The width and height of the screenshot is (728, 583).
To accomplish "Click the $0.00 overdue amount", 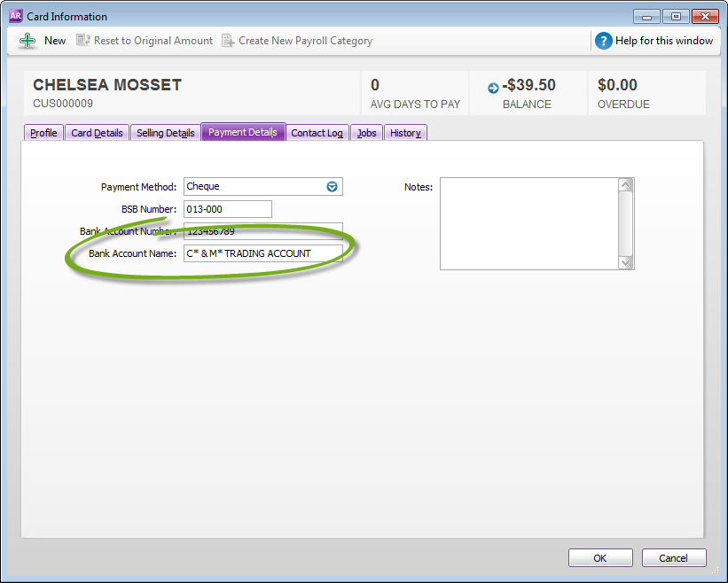I will click(x=617, y=85).
